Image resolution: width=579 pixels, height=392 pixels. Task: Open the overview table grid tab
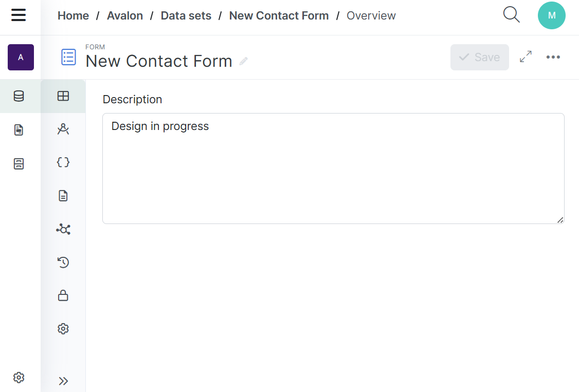[63, 96]
